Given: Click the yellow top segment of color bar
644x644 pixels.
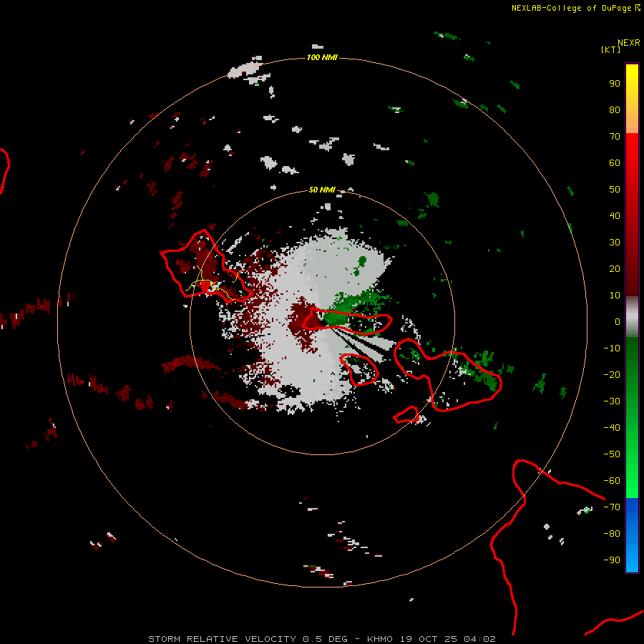Looking at the screenshot, I should coord(632,99).
